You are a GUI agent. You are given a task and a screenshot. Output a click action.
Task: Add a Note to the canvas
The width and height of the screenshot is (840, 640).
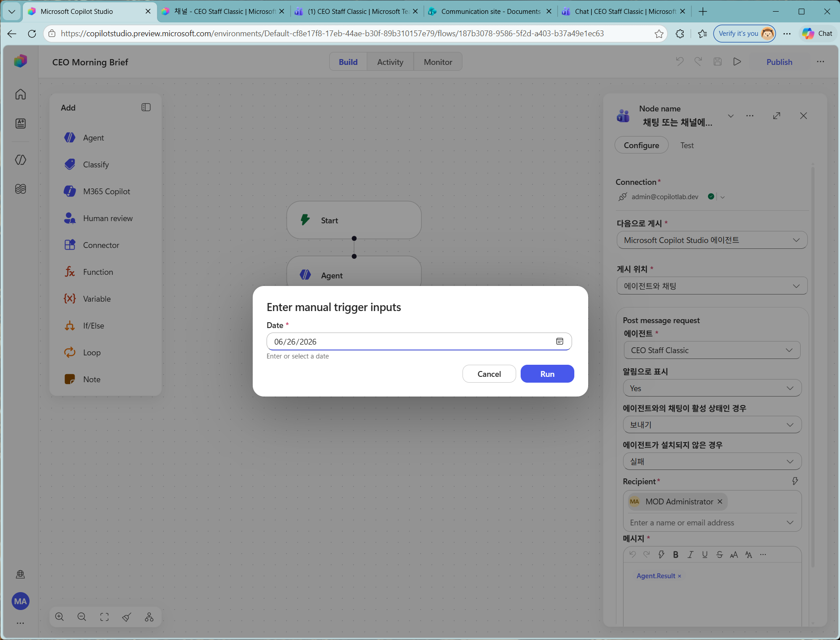point(106,380)
